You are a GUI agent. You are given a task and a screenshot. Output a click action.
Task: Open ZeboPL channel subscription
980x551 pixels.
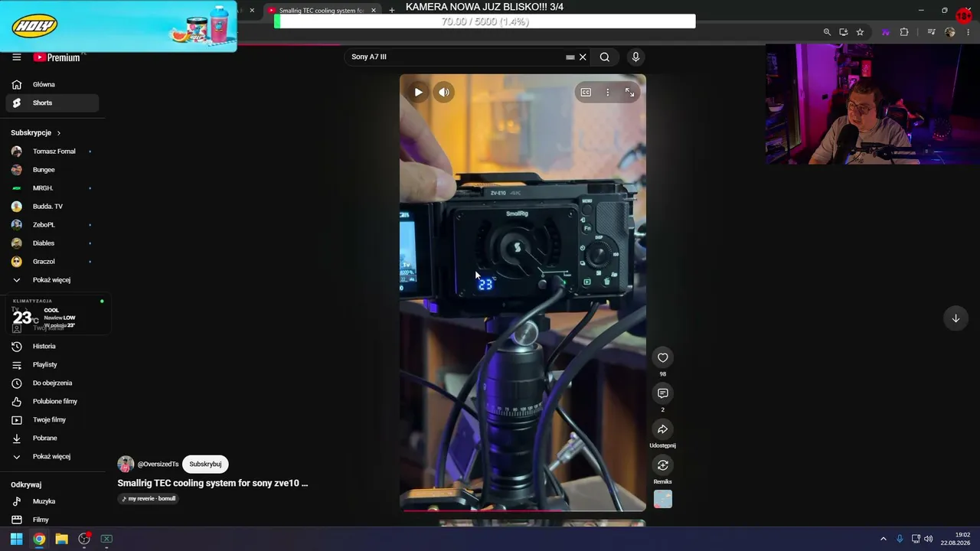pyautogui.click(x=53, y=225)
